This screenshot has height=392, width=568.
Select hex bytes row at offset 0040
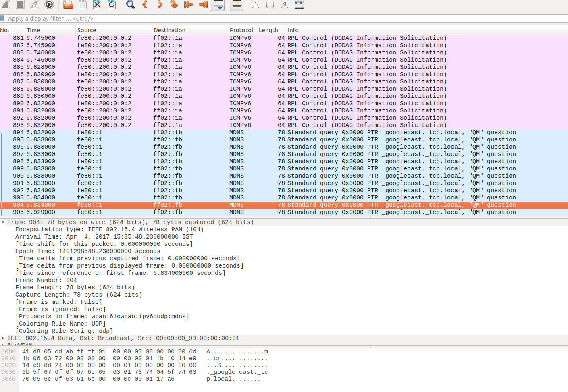click(x=98, y=379)
